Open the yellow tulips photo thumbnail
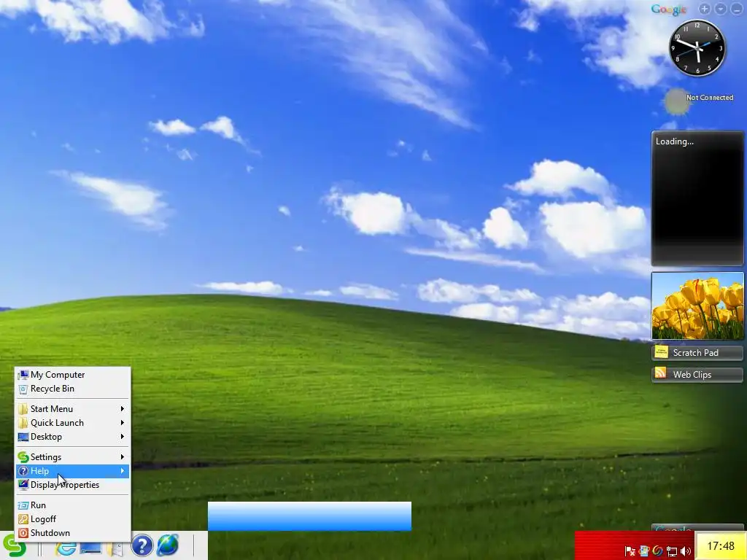747x560 pixels. pyautogui.click(x=697, y=306)
